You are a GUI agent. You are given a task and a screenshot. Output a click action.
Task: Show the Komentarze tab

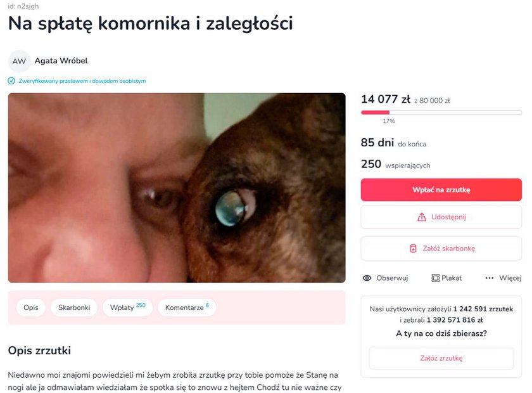187,307
